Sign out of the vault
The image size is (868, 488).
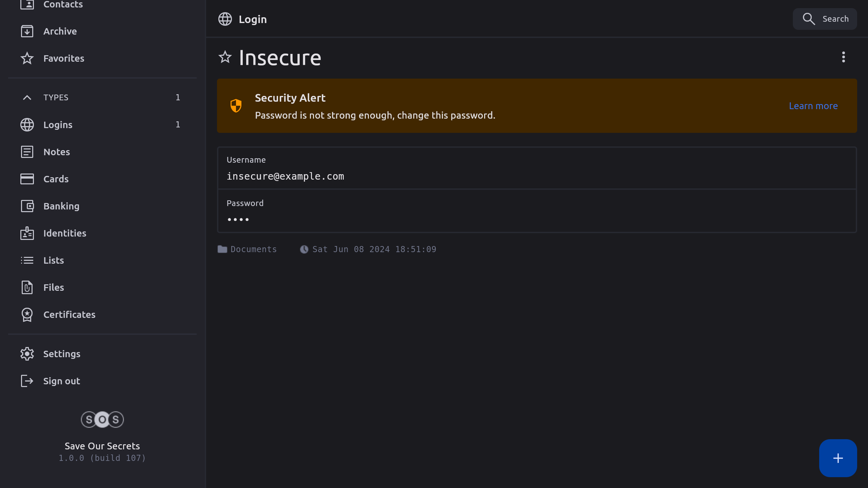click(x=61, y=381)
